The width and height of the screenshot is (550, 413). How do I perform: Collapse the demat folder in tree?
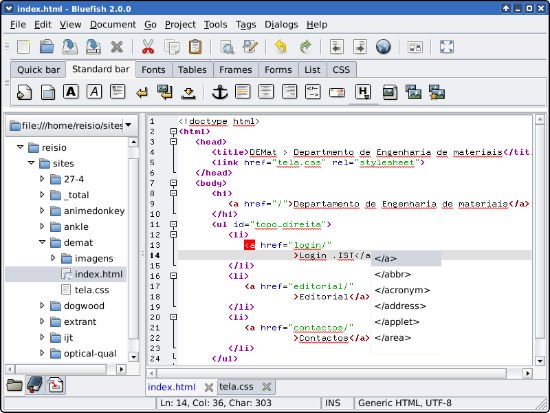42,242
